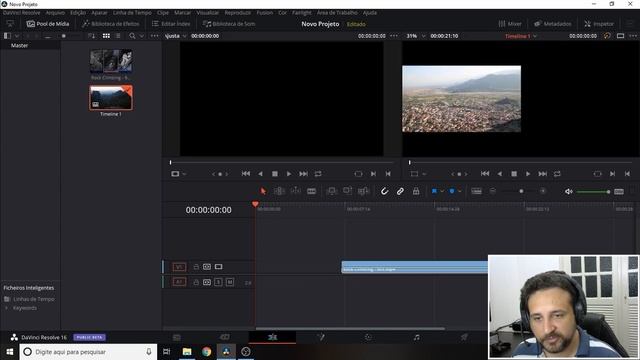Screen dimensions: 640x360
Task: Open the Arquivo menu
Action: pos(55,13)
